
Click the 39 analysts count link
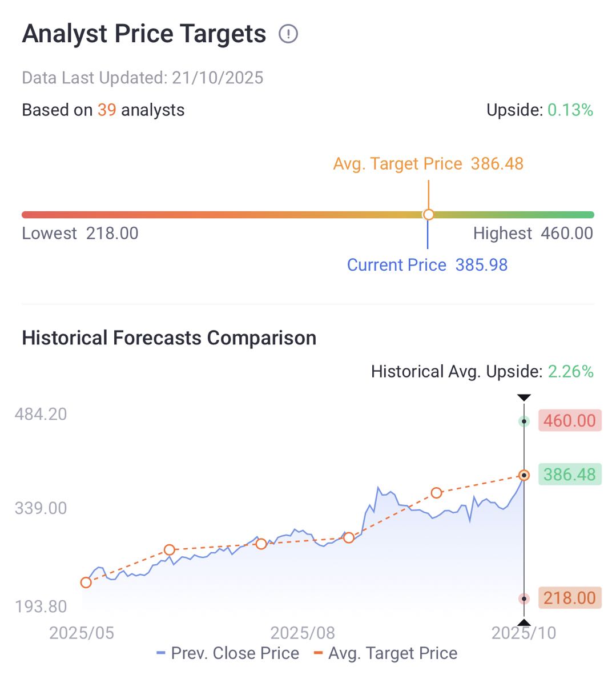(x=107, y=110)
